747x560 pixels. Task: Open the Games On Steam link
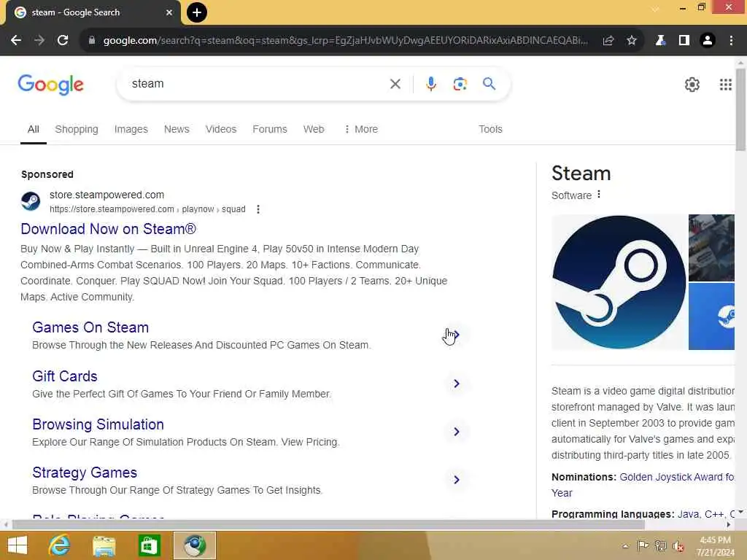[x=90, y=327]
